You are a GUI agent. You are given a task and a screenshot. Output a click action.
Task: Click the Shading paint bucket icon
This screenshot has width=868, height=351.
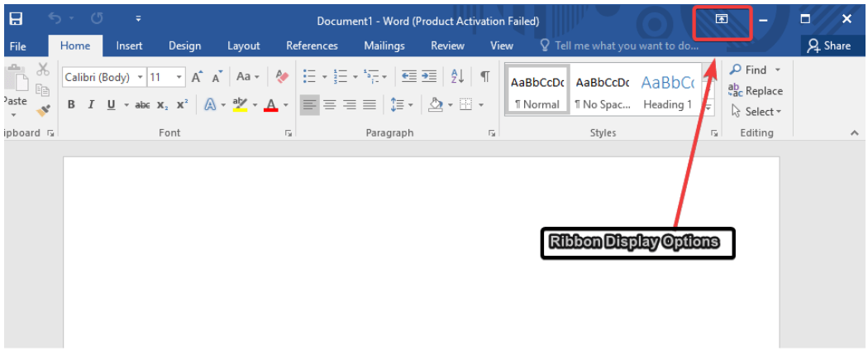[x=436, y=105]
